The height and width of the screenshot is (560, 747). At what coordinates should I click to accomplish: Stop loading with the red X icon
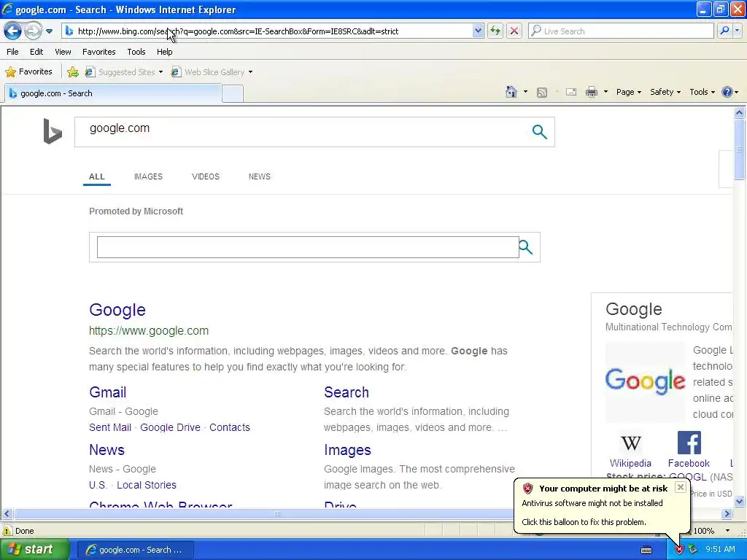pyautogui.click(x=514, y=31)
